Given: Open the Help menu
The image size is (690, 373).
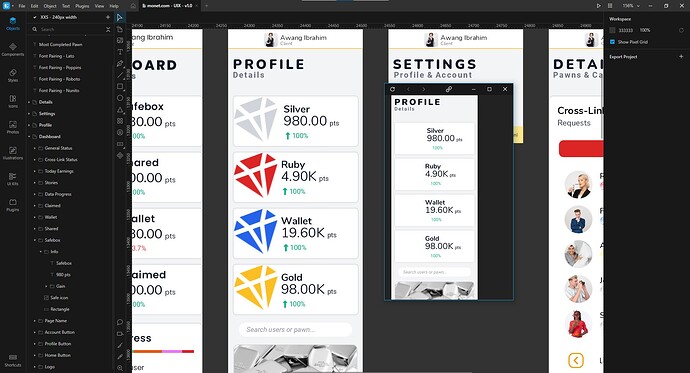Looking at the screenshot, I should tap(114, 6).
